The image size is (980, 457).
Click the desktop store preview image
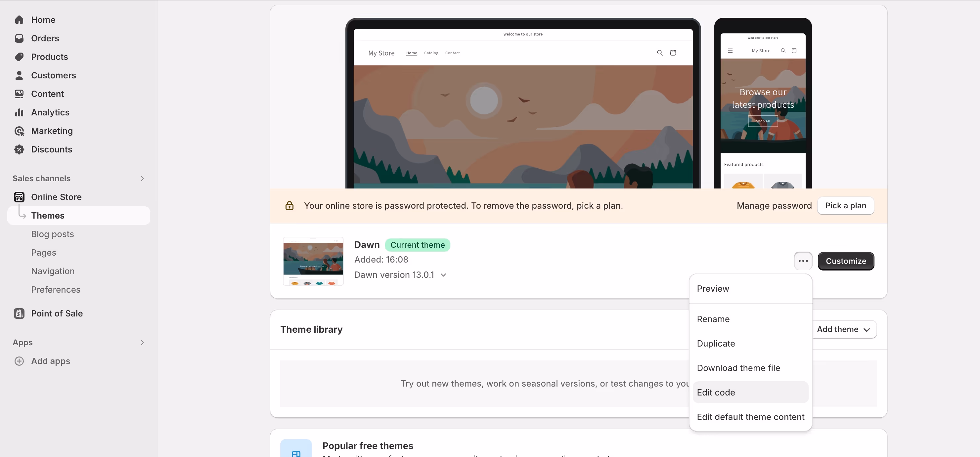click(523, 104)
